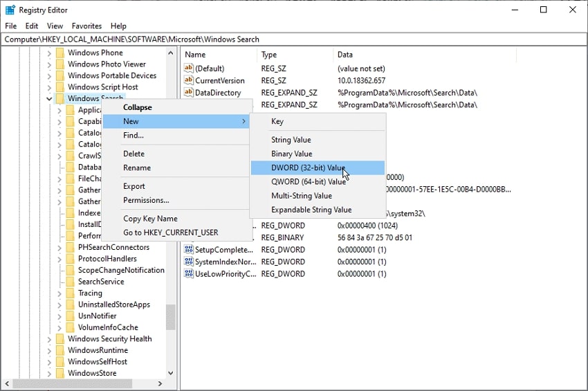Image resolution: width=588 pixels, height=391 pixels.
Task: Click the tree horizontal scroll-left arrow
Action: tap(7, 383)
